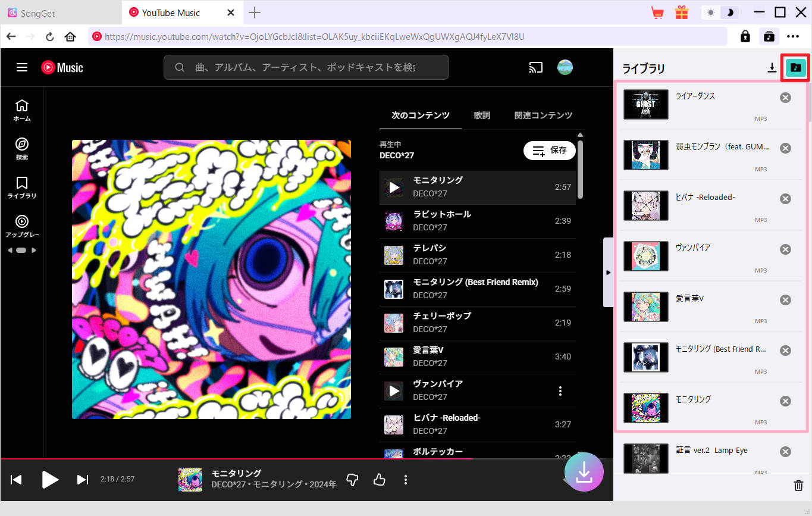
Task: Click the 保存 button to save the playlist
Action: 549,151
